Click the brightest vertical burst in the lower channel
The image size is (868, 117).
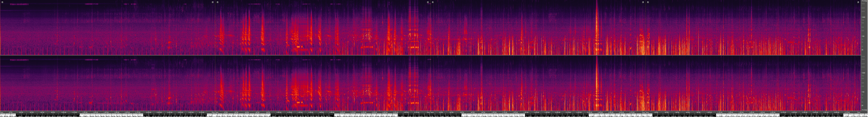[x=597, y=83]
